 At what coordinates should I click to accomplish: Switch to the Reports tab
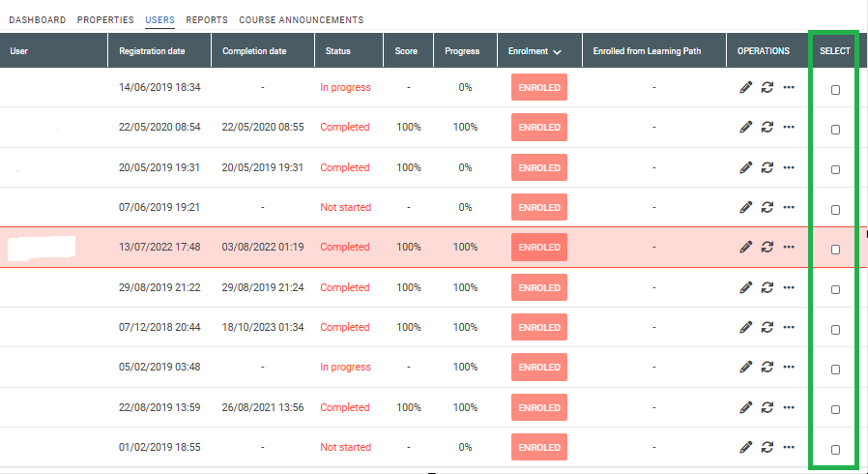pyautogui.click(x=207, y=20)
